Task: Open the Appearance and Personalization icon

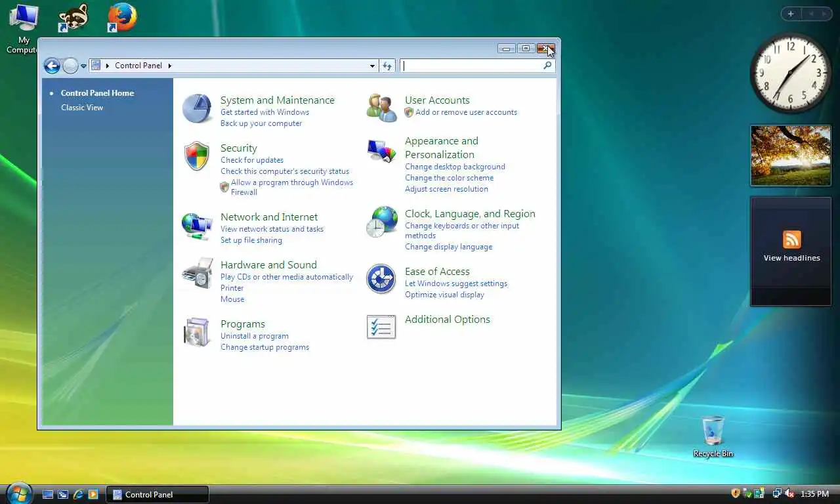Action: pyautogui.click(x=381, y=151)
